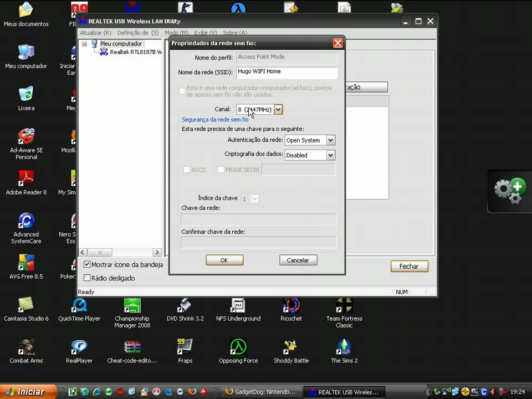Select the Realtek RTL8187B adapter in tree
This screenshot has height=399, width=532.
point(131,52)
